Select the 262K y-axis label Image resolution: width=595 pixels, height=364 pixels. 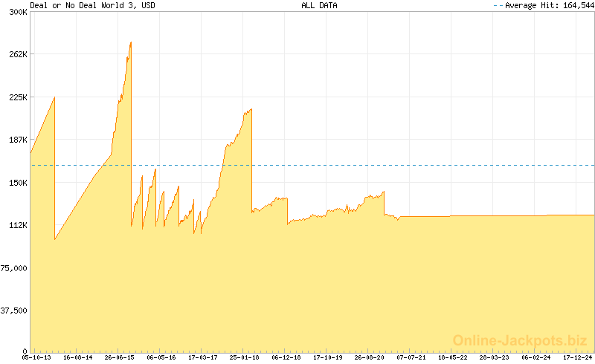coord(17,54)
